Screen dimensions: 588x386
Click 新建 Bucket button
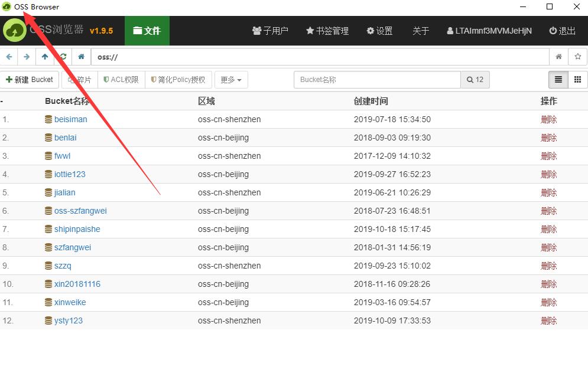click(x=30, y=80)
